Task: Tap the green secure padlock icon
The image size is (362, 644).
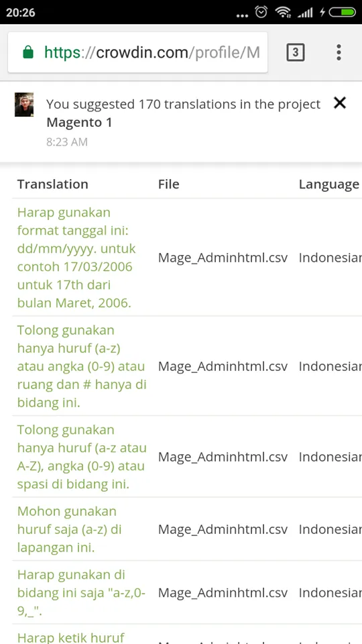Action: click(x=28, y=52)
